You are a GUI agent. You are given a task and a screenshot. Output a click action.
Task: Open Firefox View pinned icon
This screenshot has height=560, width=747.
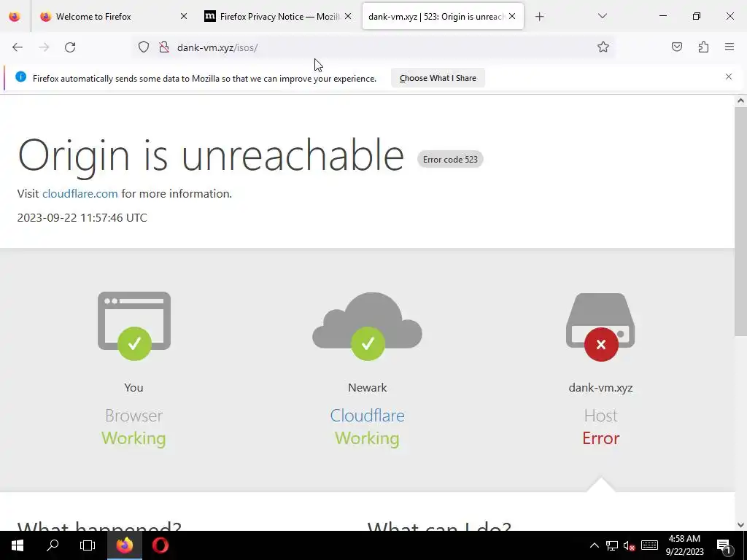point(15,17)
